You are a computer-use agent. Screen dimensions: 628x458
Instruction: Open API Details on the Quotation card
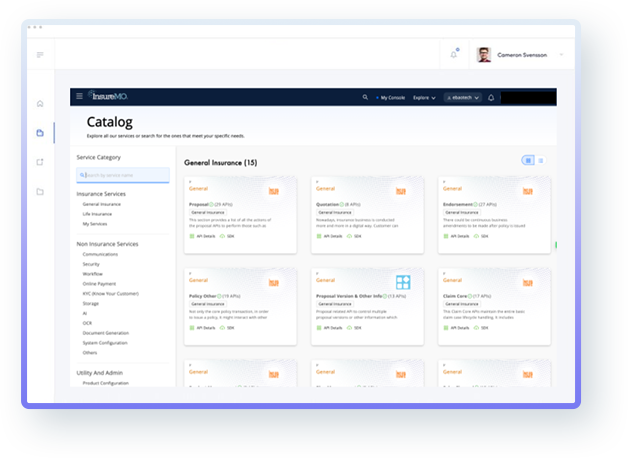tap(329, 236)
